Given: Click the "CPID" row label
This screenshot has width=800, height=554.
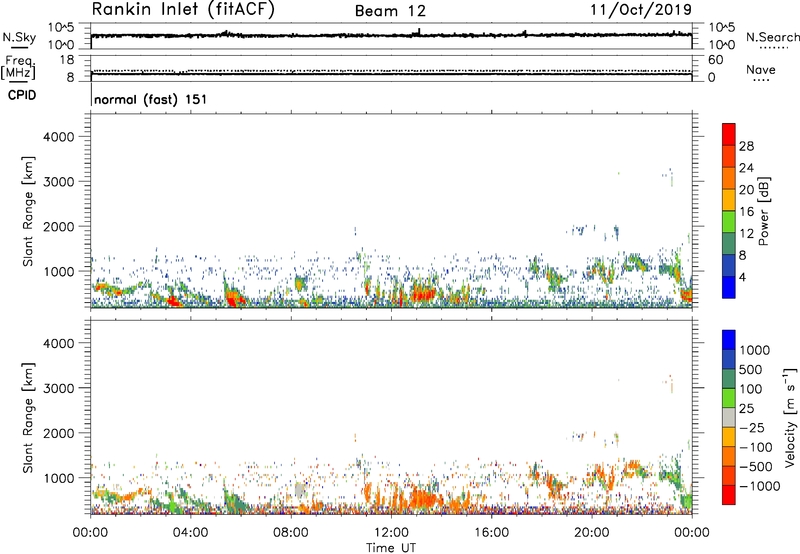Looking at the screenshot, I should click(22, 95).
